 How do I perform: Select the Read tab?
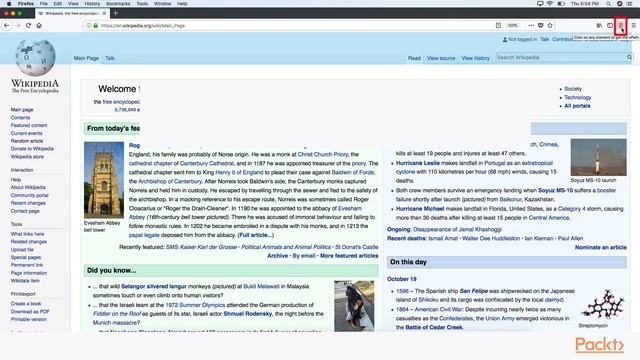click(x=414, y=58)
